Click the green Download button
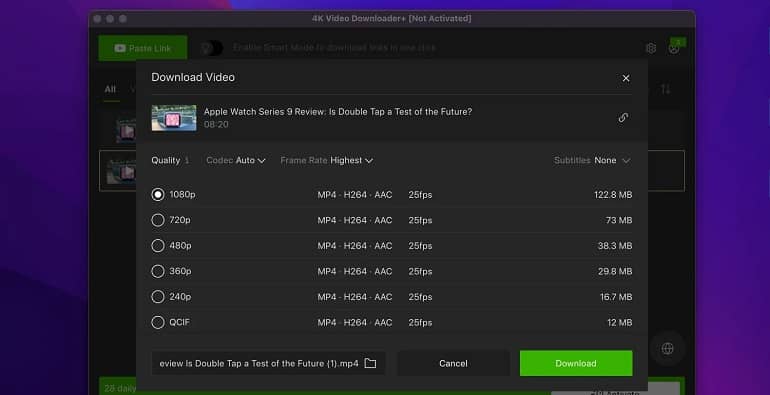The image size is (770, 395). click(x=576, y=363)
